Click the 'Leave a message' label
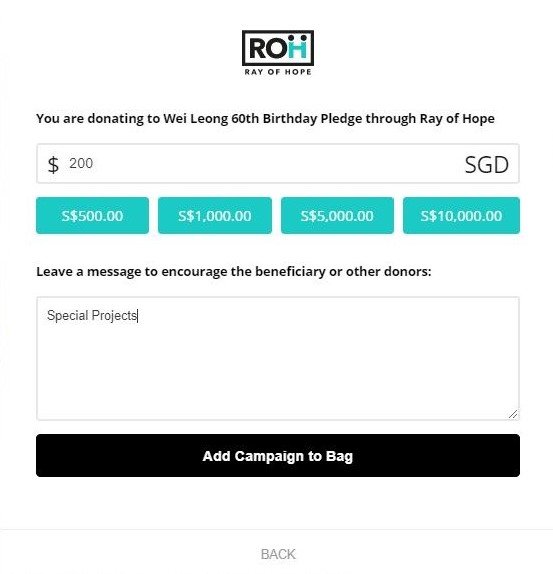 click(234, 272)
